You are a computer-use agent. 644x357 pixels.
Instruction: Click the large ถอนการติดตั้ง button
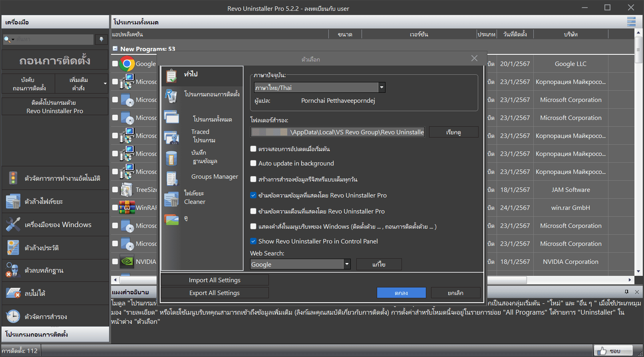[55, 60]
